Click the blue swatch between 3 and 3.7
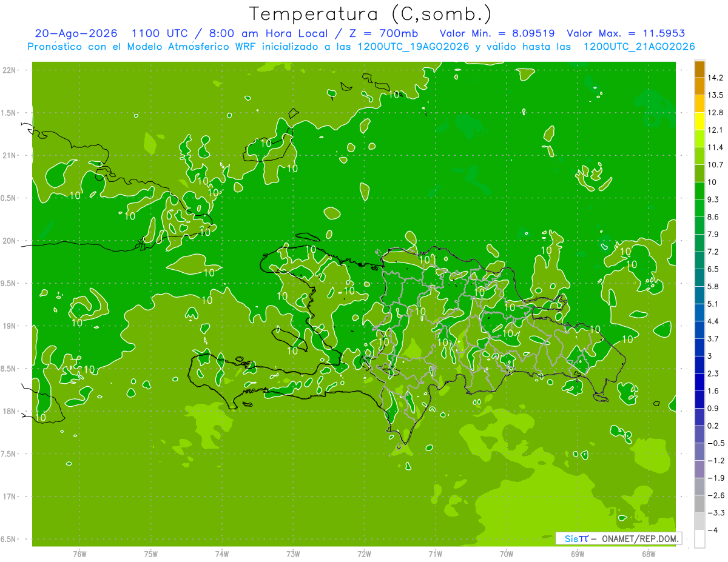 point(699,347)
